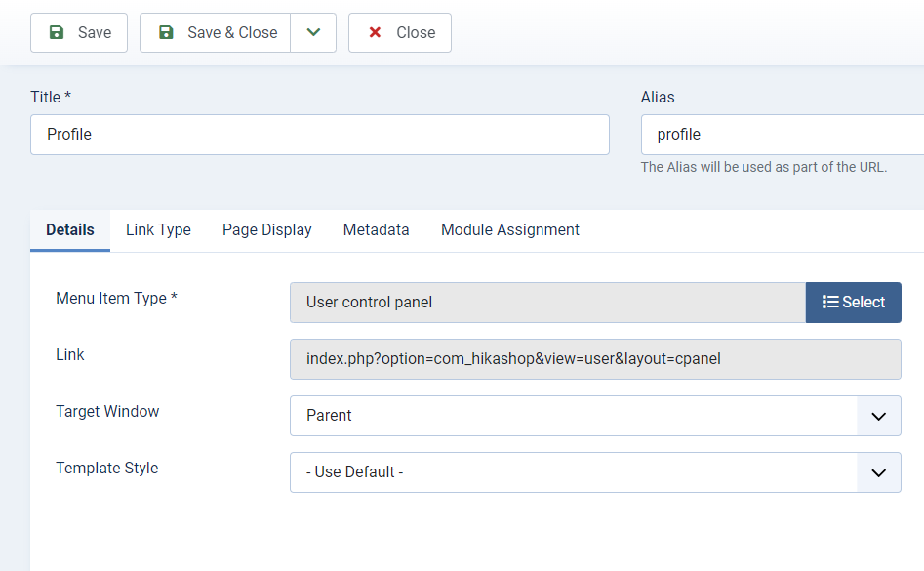Click the red X Close button
Viewport: 924px width, 571px height.
(x=400, y=33)
